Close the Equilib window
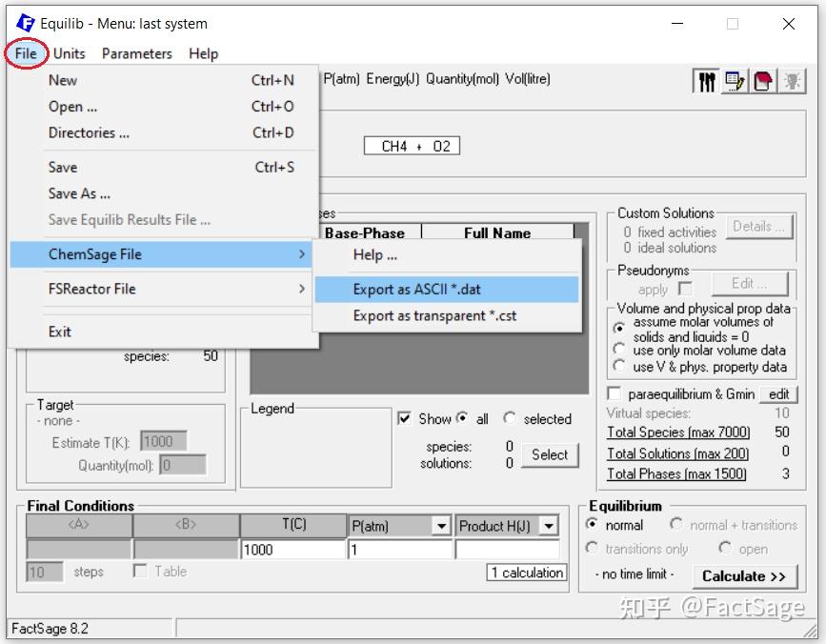The width and height of the screenshot is (826, 644). (789, 24)
